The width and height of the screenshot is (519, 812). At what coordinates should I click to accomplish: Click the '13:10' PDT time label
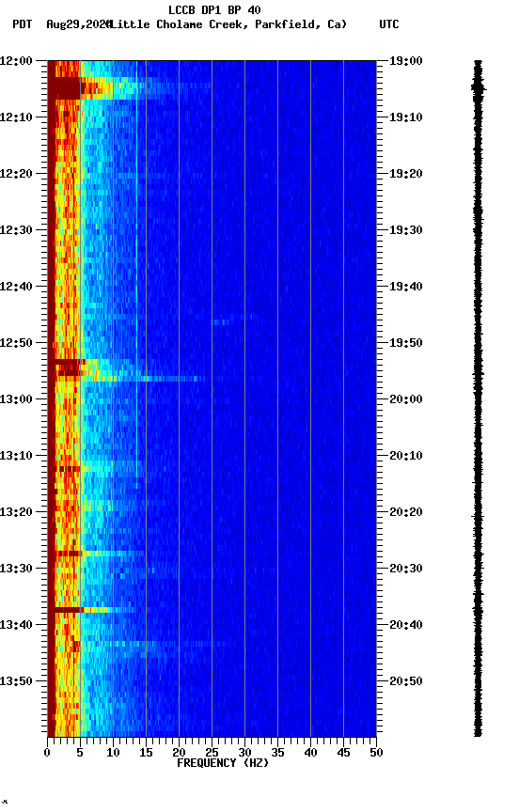(x=16, y=456)
